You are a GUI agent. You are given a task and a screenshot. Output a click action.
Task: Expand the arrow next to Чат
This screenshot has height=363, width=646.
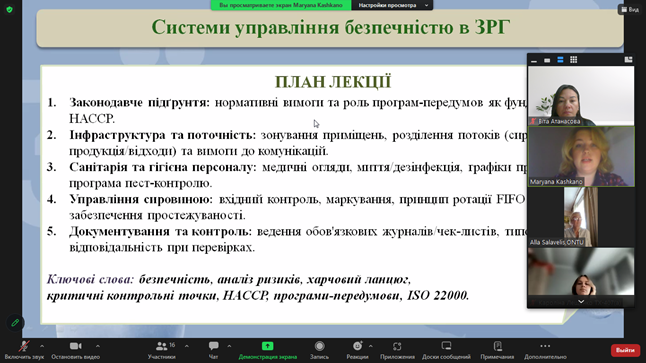coord(229,346)
